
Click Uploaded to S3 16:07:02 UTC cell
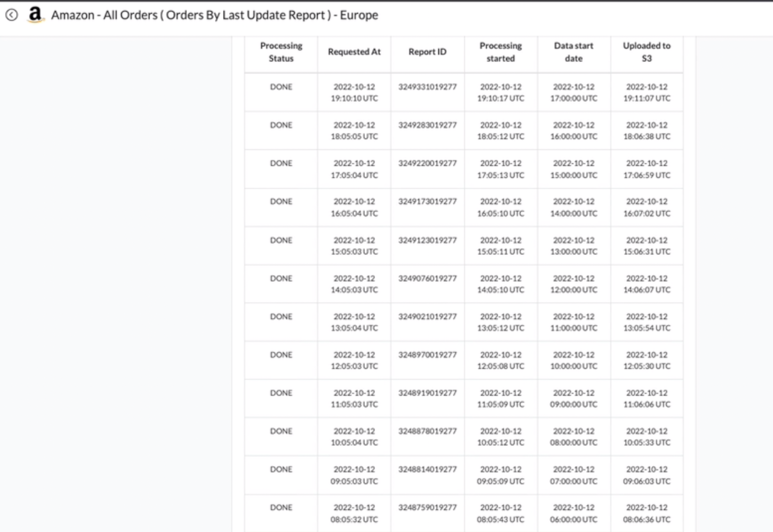tap(647, 207)
